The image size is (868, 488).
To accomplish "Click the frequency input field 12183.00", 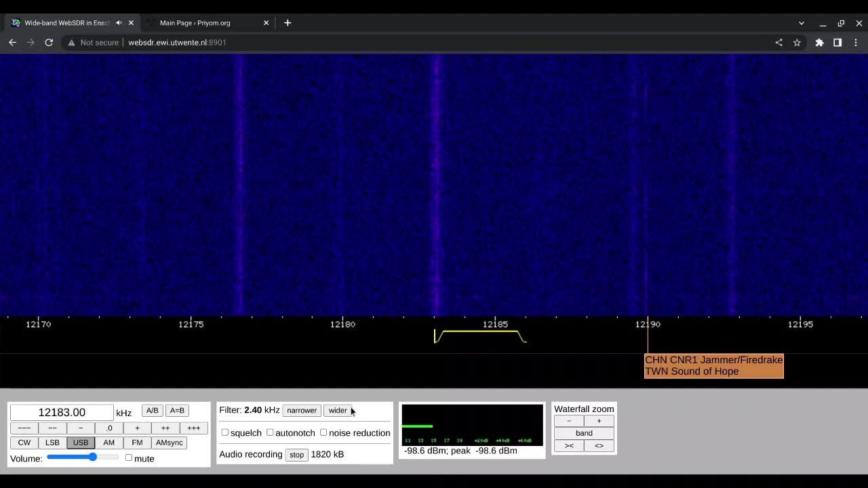I will click(62, 412).
